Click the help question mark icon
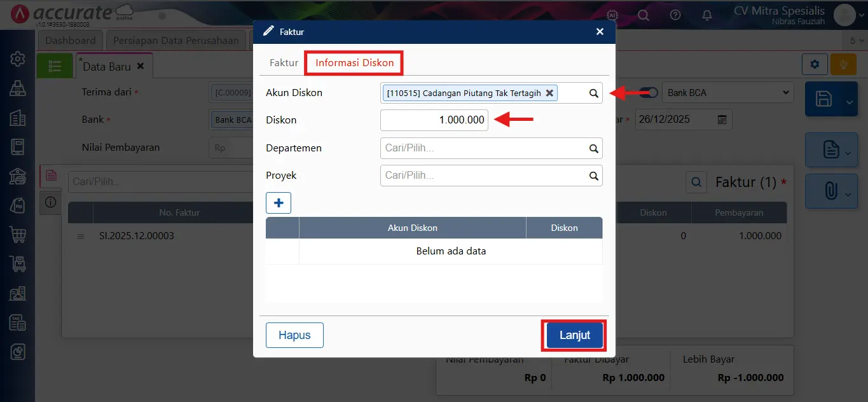 coord(675,15)
